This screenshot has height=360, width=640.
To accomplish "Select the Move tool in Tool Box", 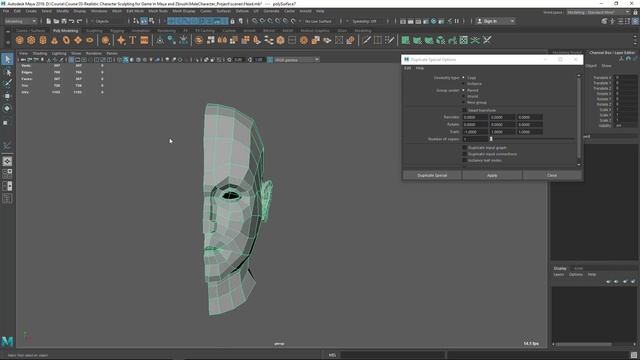I will click(7, 96).
